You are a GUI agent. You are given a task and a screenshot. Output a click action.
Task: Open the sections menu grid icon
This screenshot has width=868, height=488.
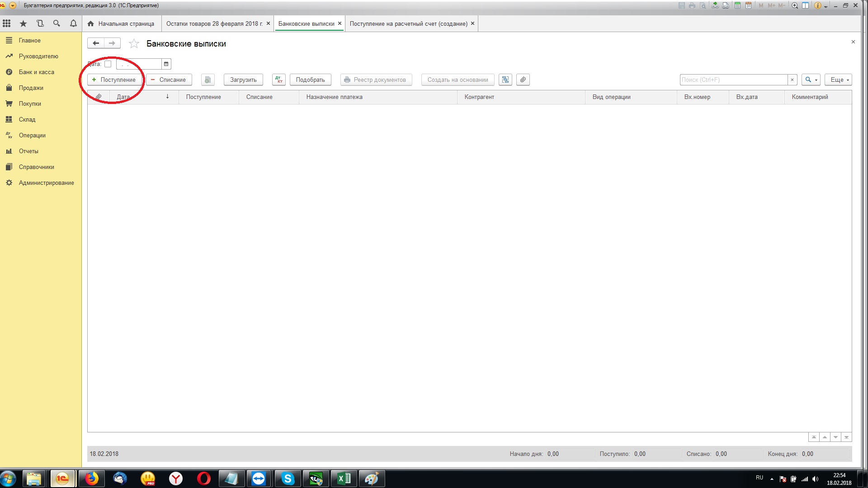[7, 23]
